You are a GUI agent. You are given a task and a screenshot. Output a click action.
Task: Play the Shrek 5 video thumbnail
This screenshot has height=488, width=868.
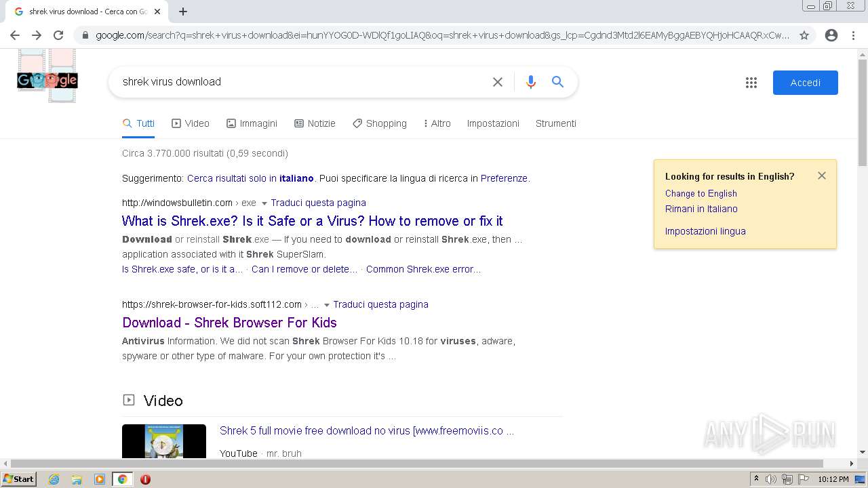click(164, 441)
